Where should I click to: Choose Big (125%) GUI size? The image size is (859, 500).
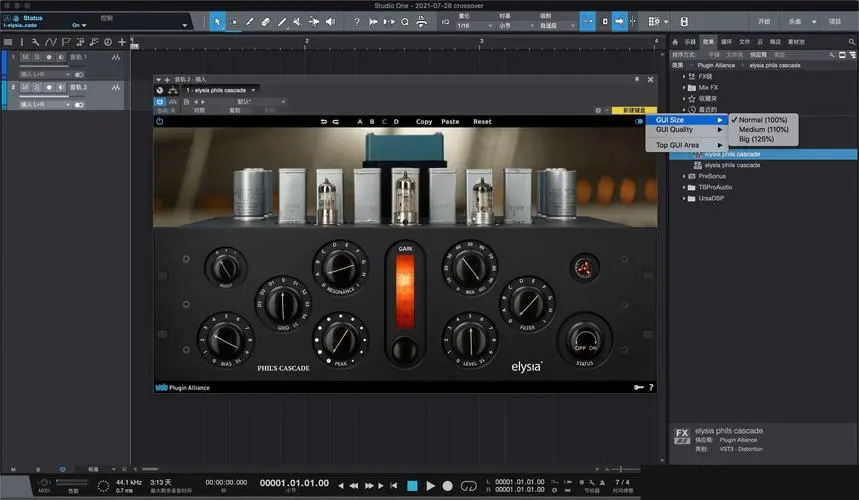[x=764, y=139]
